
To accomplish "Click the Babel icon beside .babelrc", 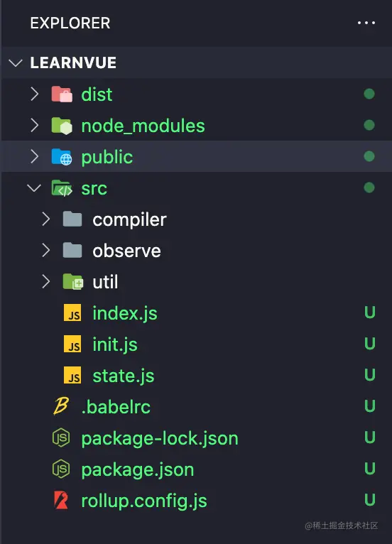I will (x=61, y=406).
